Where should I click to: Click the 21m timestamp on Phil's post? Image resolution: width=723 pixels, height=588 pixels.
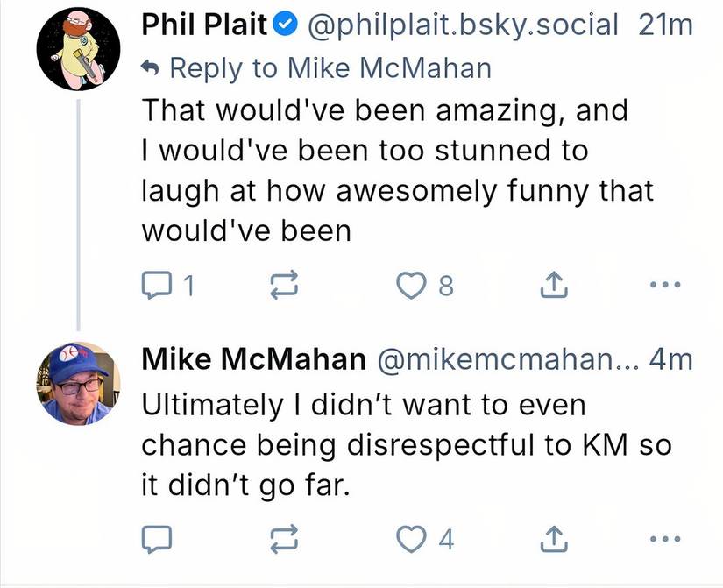(x=665, y=25)
